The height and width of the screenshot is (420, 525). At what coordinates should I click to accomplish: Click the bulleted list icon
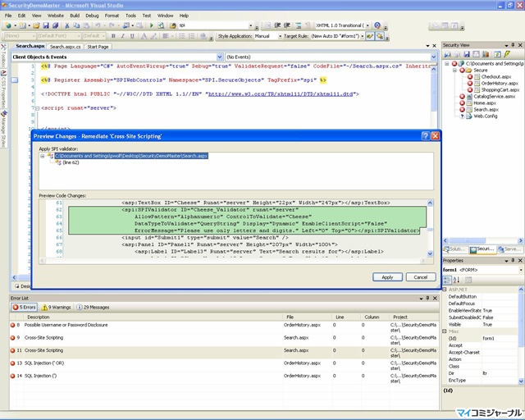pos(182,36)
